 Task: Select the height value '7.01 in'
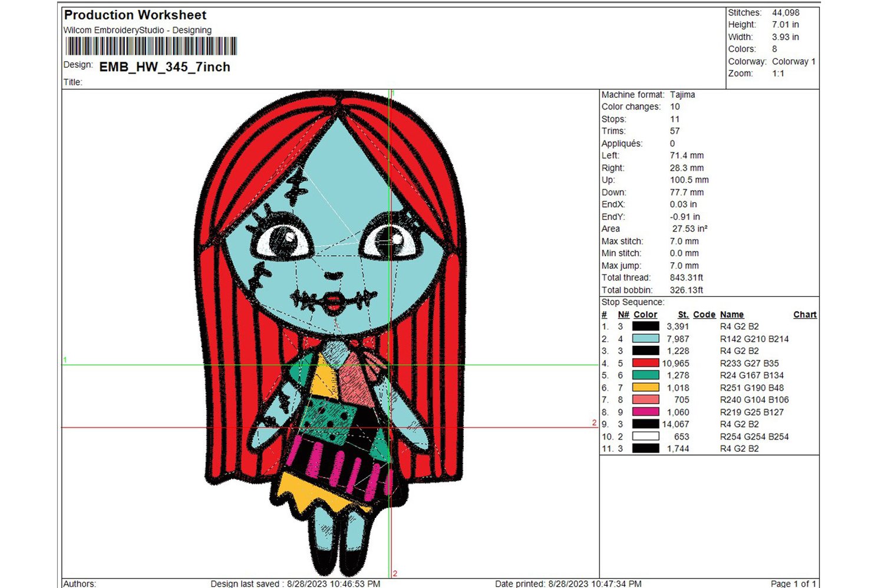pos(786,25)
